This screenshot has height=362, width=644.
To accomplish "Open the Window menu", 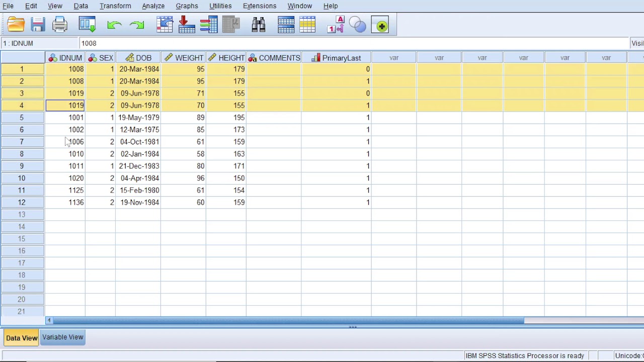I will click(300, 6).
